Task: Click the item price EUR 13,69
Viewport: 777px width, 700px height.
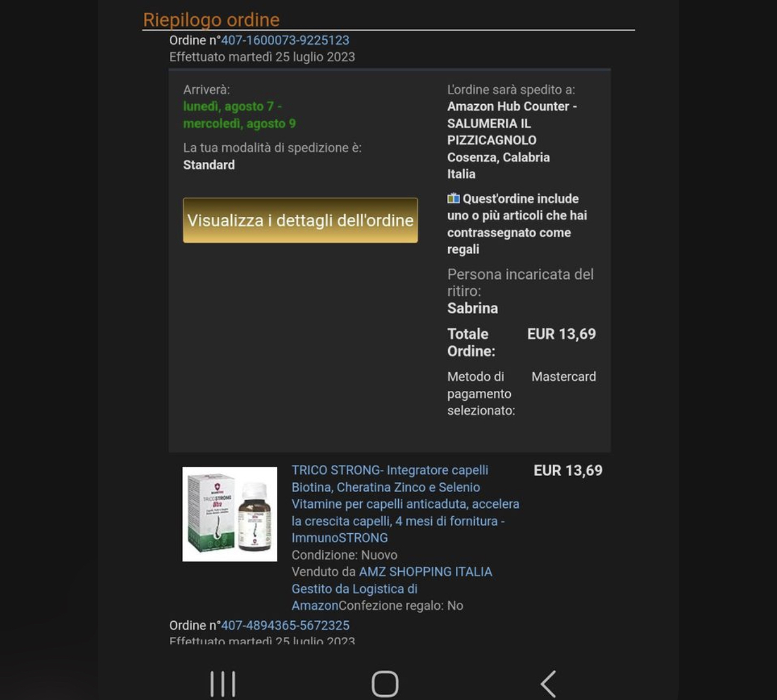Action: (568, 470)
